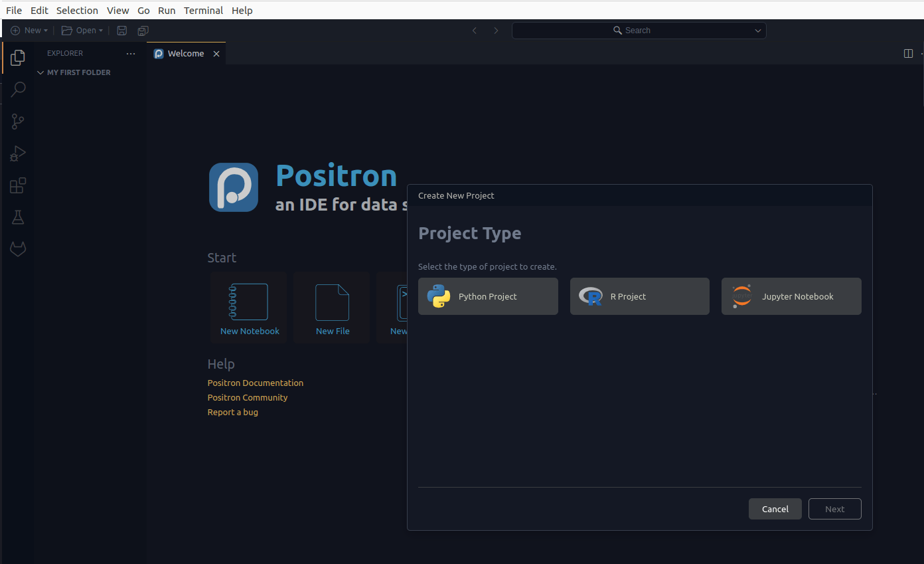The height and width of the screenshot is (564, 924).
Task: Open the Extensions view
Action: tap(17, 185)
